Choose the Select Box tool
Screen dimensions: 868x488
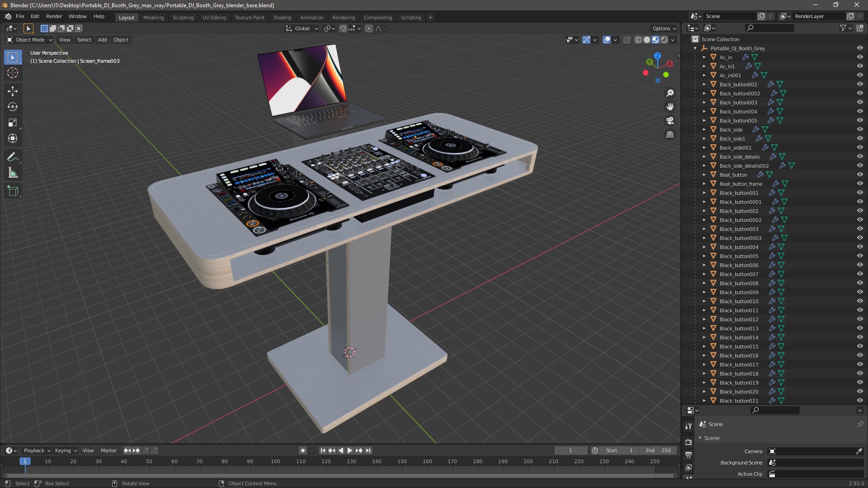click(x=13, y=57)
